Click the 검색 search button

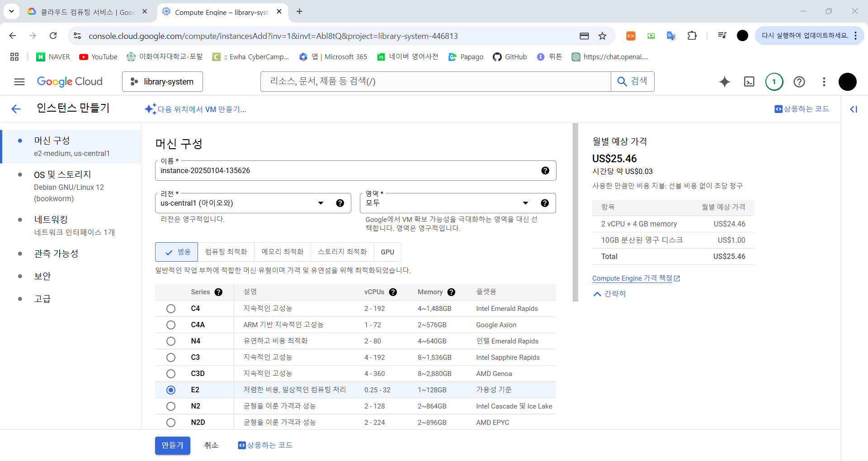(x=632, y=82)
